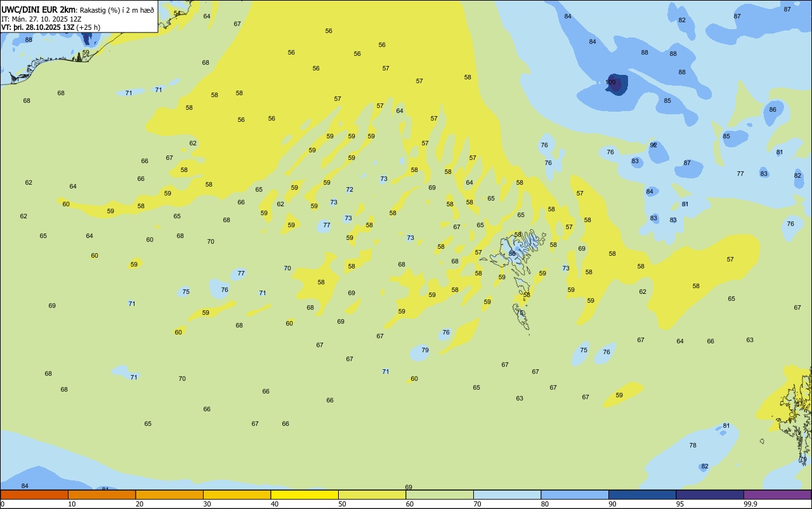This screenshot has width=812, height=509.
Task: Click the '(+25 h)' forecast offset text
Action: (x=88, y=27)
